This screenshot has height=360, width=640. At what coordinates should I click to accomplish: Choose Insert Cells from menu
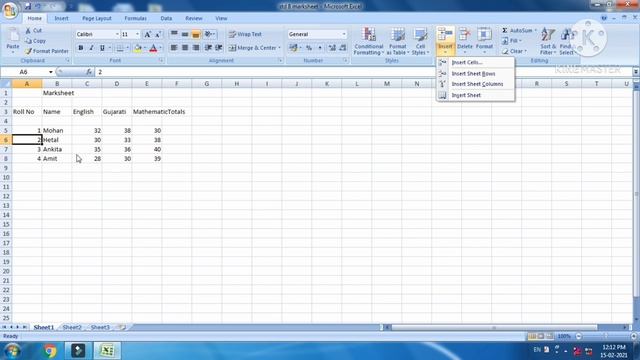(475, 62)
